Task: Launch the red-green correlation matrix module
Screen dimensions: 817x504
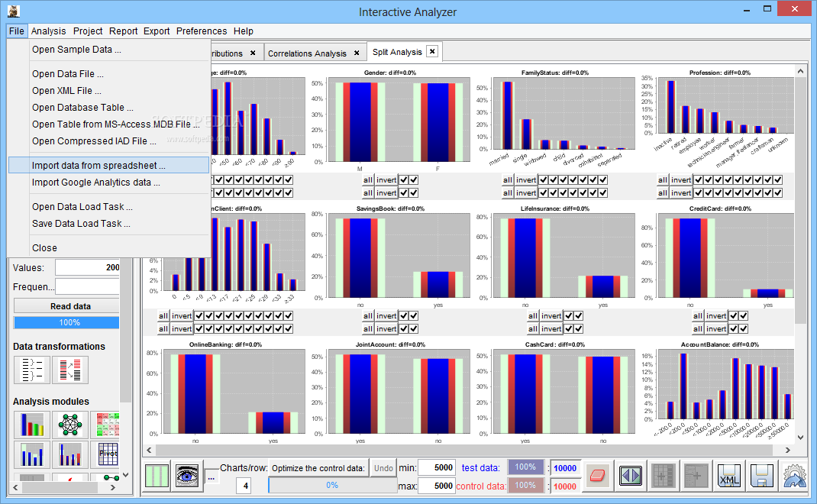Action: pyautogui.click(x=105, y=425)
